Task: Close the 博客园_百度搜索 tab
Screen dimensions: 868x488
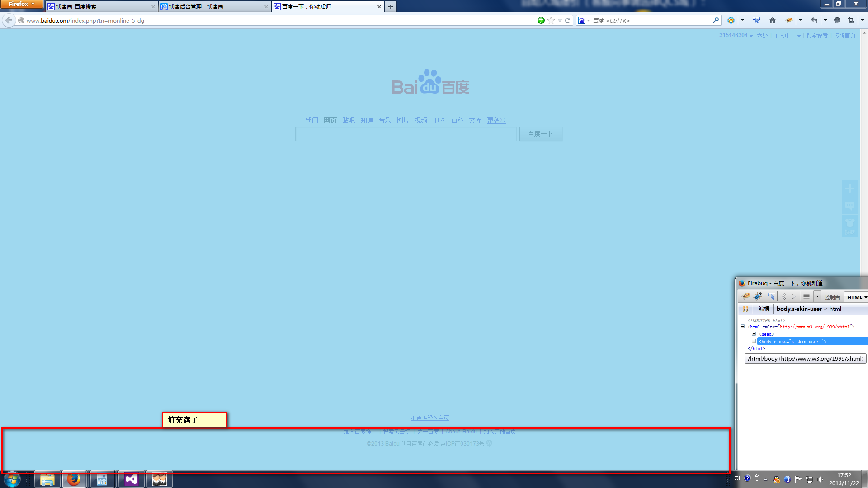Action: (153, 7)
